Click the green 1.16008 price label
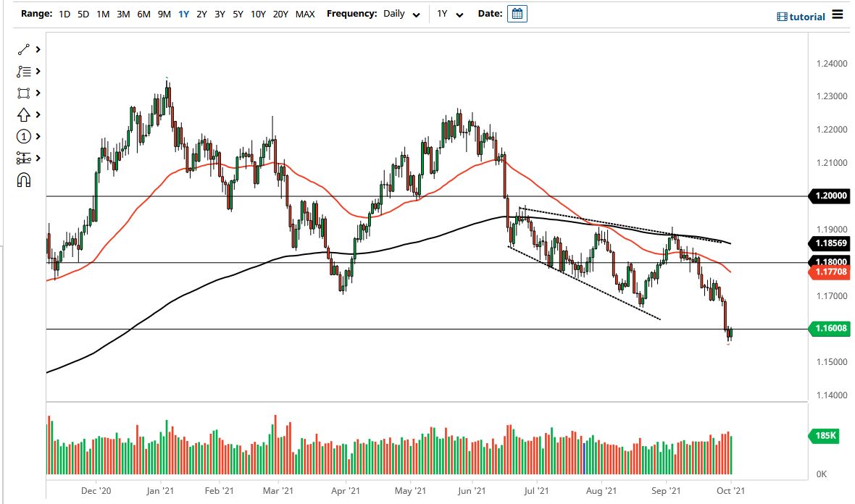This screenshot has height=504, width=855. pyautogui.click(x=831, y=329)
